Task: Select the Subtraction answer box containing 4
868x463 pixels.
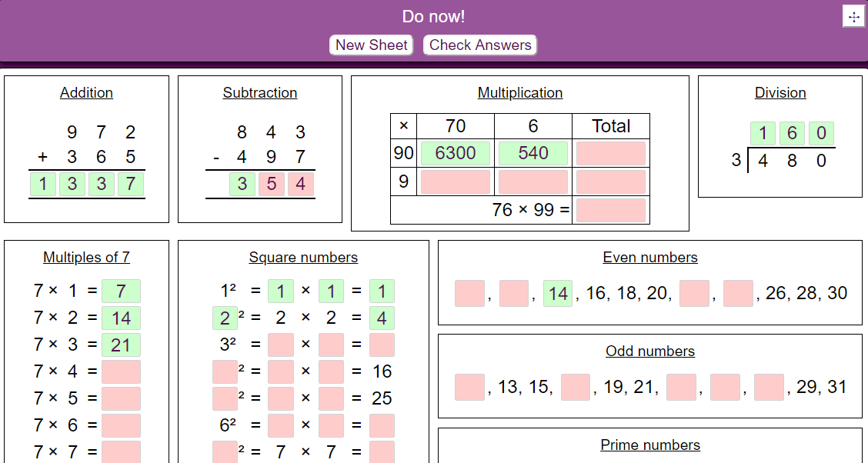Action: click(301, 184)
